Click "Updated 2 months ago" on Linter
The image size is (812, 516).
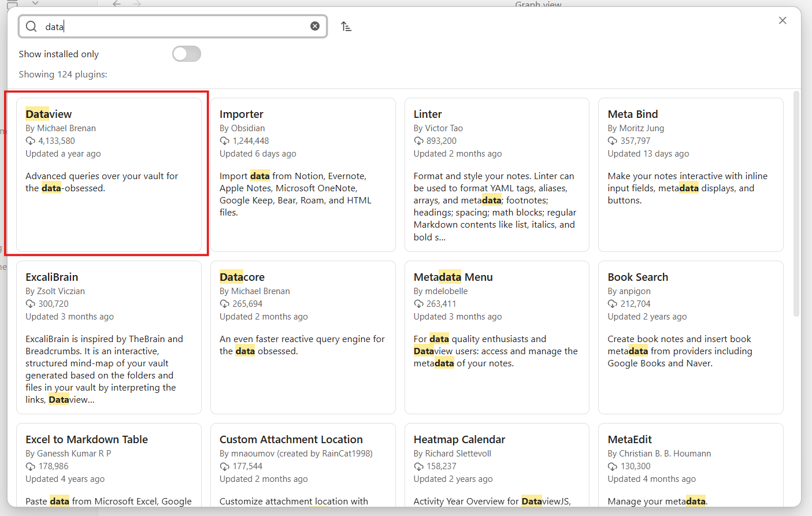[x=458, y=154]
